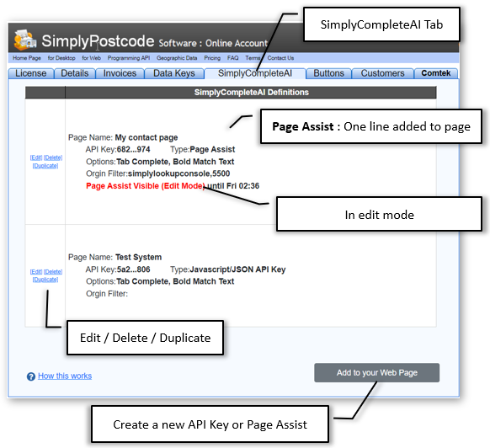Edit the Test System definition
Viewport: 490px width, 448px height.
36,272
